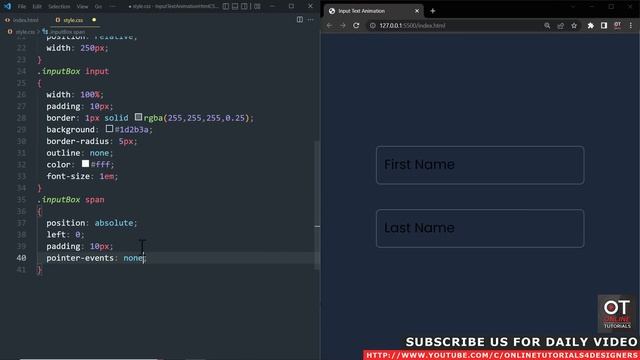This screenshot has height=360, width=640.
Task: Open the #fff color swatch on line 32
Action: coord(85,164)
